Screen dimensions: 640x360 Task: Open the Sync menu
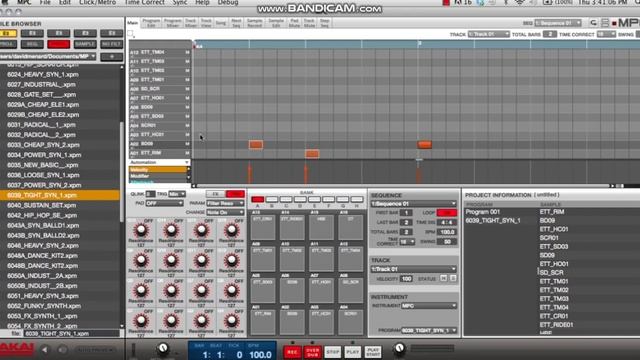pyautogui.click(x=180, y=2)
